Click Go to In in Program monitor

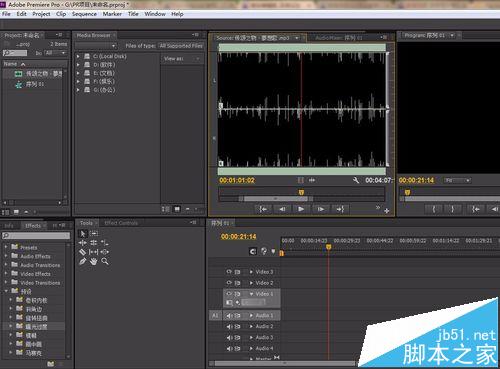pos(476,209)
